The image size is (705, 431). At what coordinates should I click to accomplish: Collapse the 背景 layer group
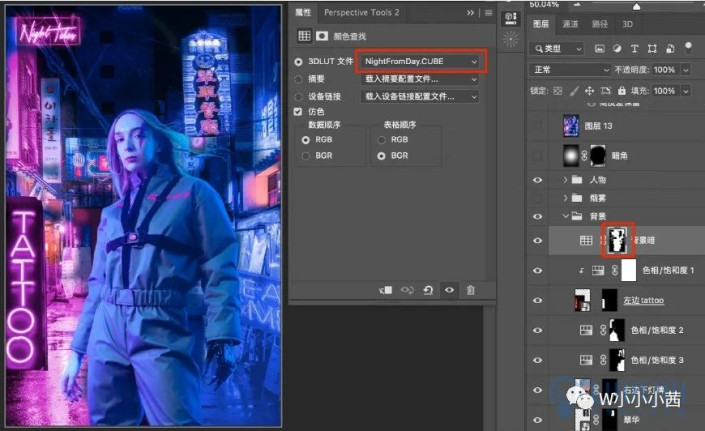point(565,216)
